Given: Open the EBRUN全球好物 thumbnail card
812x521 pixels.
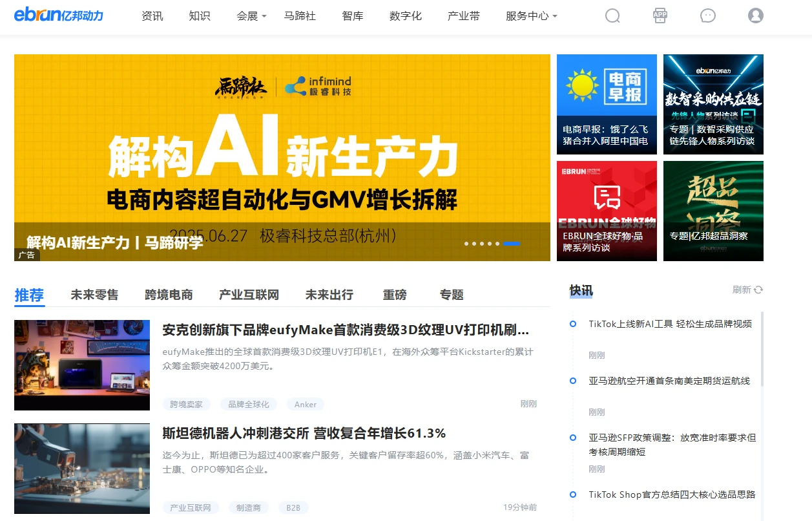Looking at the screenshot, I should (x=607, y=211).
